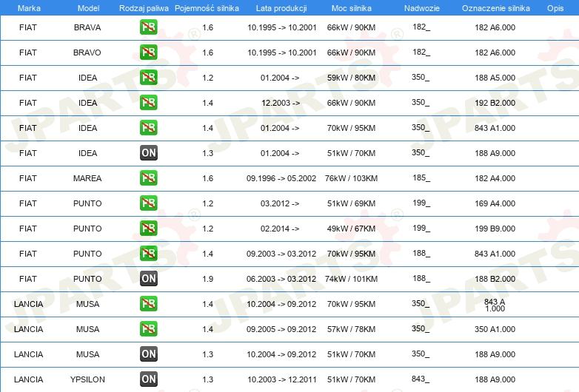Click petrol icon in IDEA 01.2004 70kW / 95KM row
Viewport: 579px width, 392px height.
[x=148, y=127]
